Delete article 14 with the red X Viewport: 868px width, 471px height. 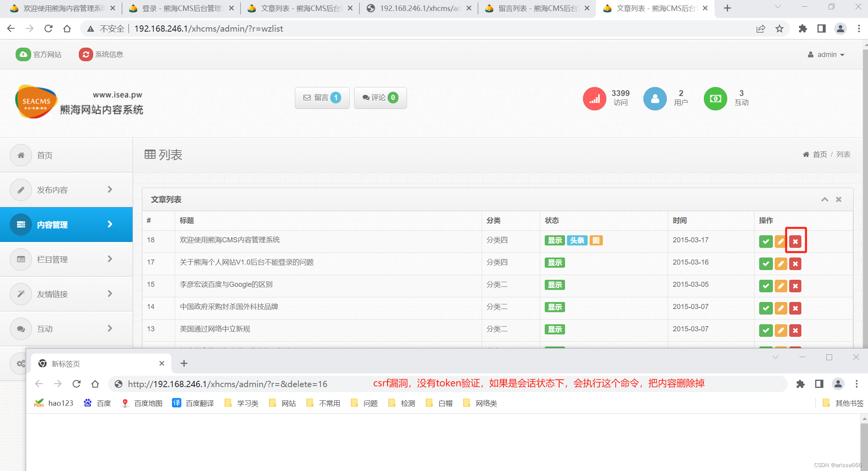795,308
